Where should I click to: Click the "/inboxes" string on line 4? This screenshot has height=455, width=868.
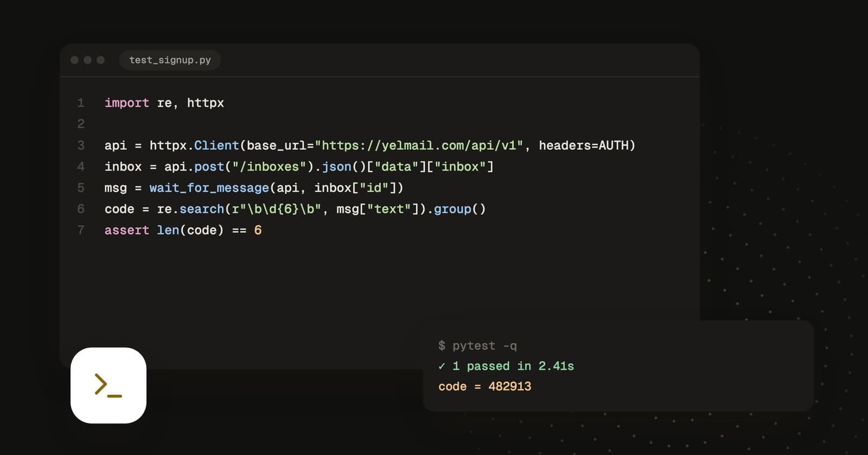click(x=269, y=167)
